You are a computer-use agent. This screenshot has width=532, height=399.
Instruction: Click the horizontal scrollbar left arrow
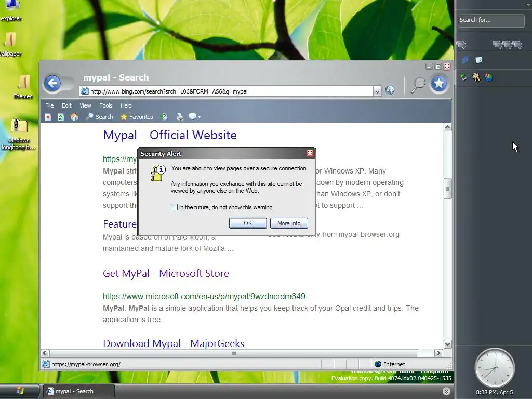coord(45,353)
